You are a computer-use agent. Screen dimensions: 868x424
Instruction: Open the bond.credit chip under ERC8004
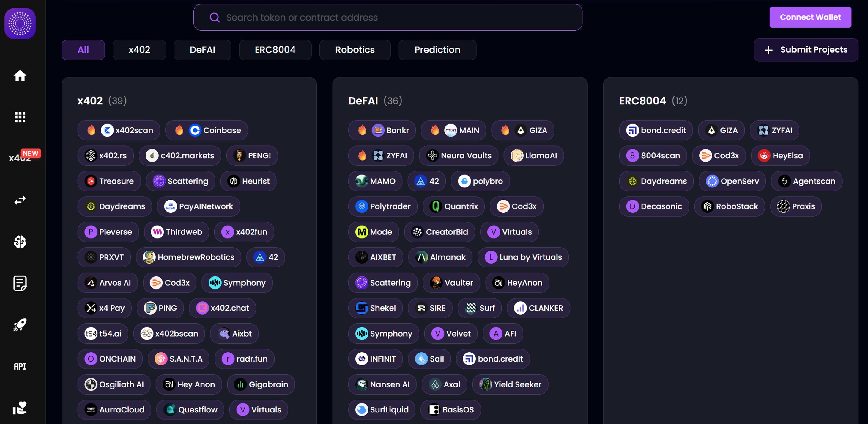pos(656,130)
